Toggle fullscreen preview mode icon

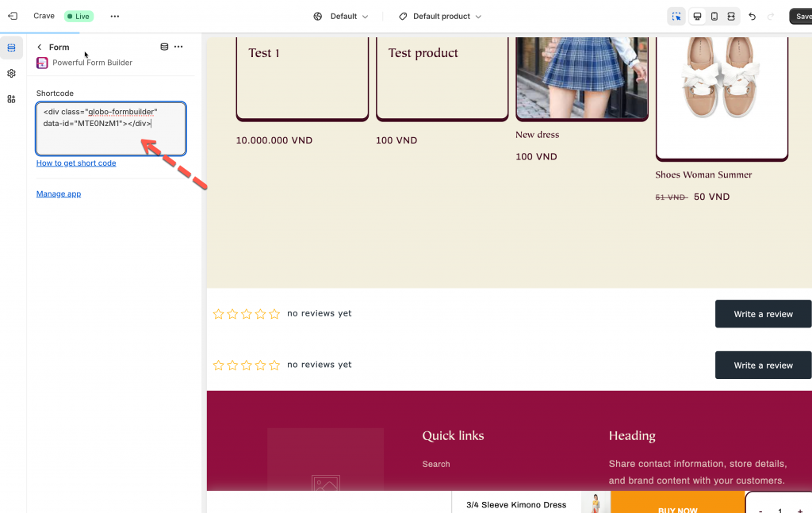pos(731,17)
